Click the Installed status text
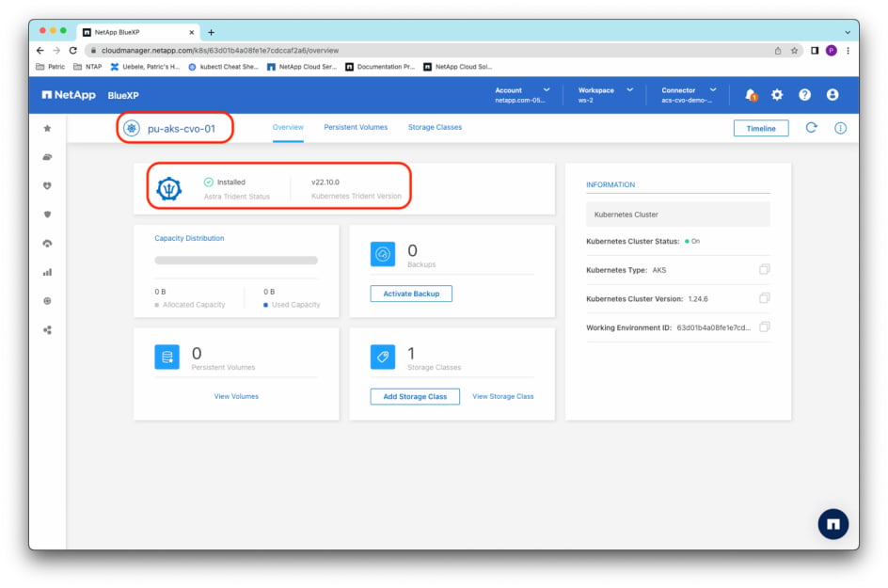888x588 pixels. [x=231, y=182]
